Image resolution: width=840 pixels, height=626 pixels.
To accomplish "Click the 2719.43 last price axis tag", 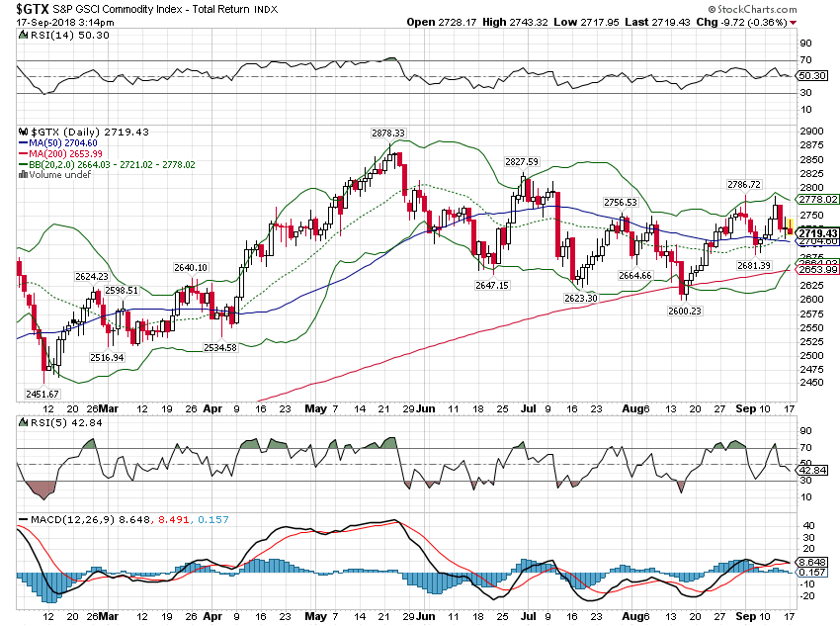I will tap(818, 233).
